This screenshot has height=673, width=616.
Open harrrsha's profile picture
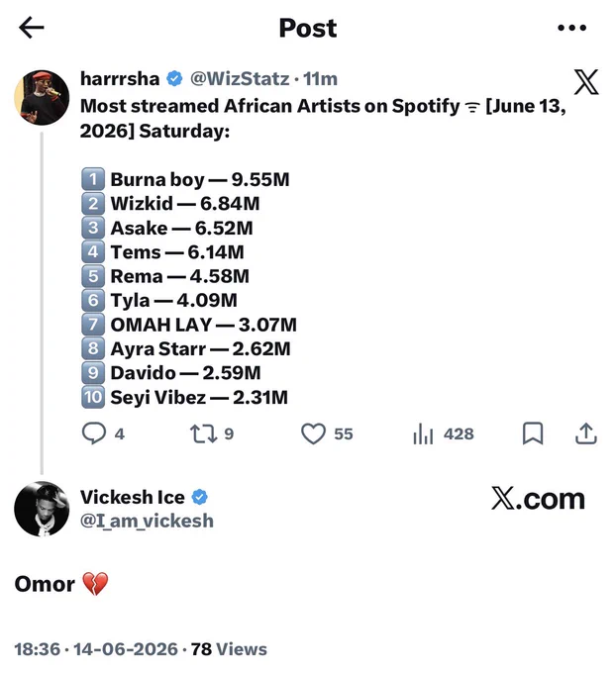click(x=42, y=98)
